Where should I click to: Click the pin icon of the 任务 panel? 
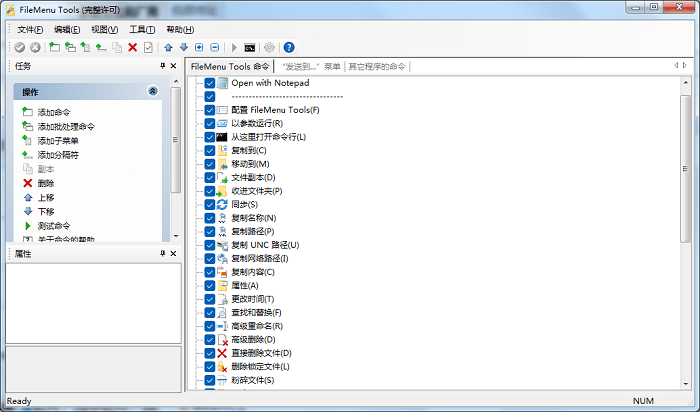pyautogui.click(x=162, y=66)
